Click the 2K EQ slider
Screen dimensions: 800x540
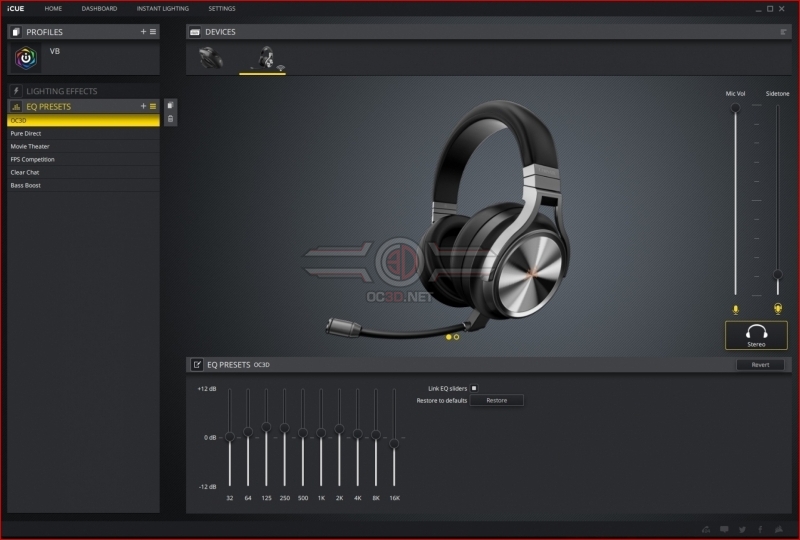339,429
